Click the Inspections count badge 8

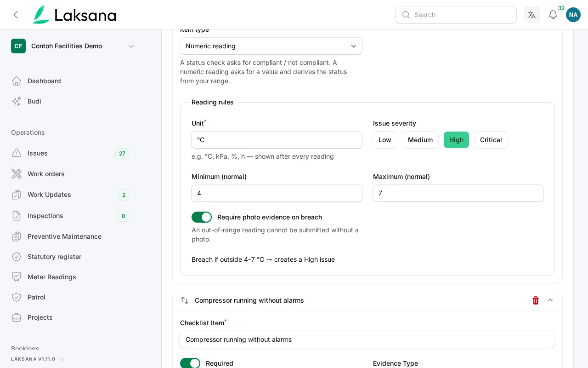click(123, 216)
